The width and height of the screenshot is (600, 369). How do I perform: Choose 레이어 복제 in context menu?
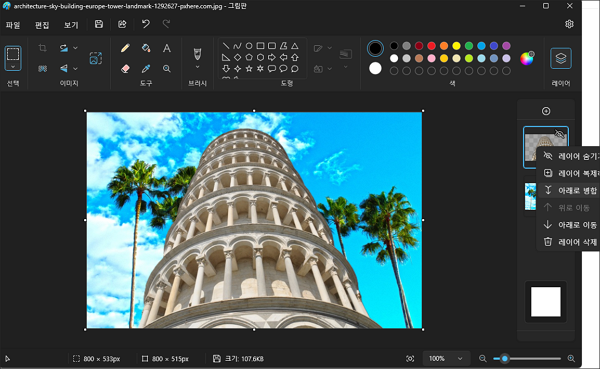click(570, 173)
